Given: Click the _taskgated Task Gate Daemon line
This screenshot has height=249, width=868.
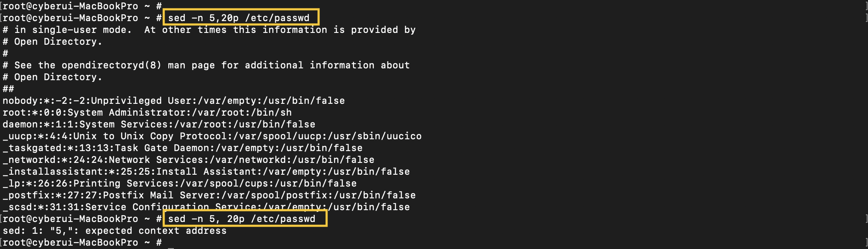Looking at the screenshot, I should [183, 148].
